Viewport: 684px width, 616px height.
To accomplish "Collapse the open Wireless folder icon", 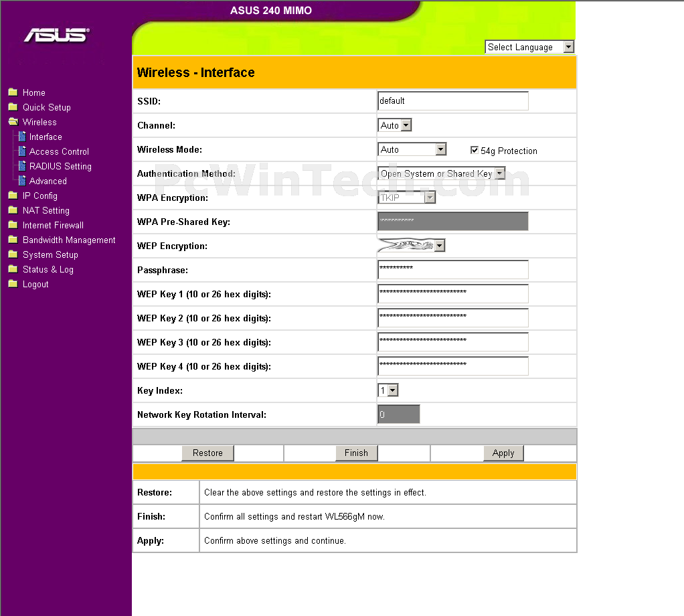I will [x=13, y=122].
